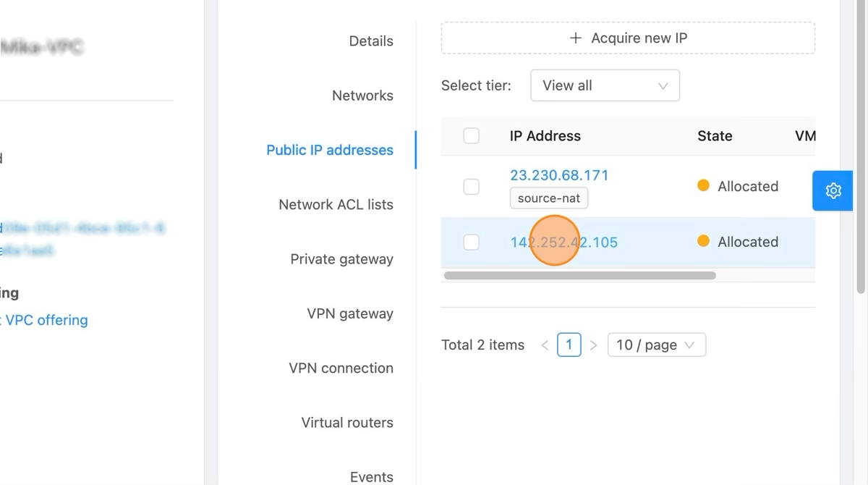Click the plus icon in Acquire new IP
This screenshot has width=868, height=485.
click(x=576, y=38)
